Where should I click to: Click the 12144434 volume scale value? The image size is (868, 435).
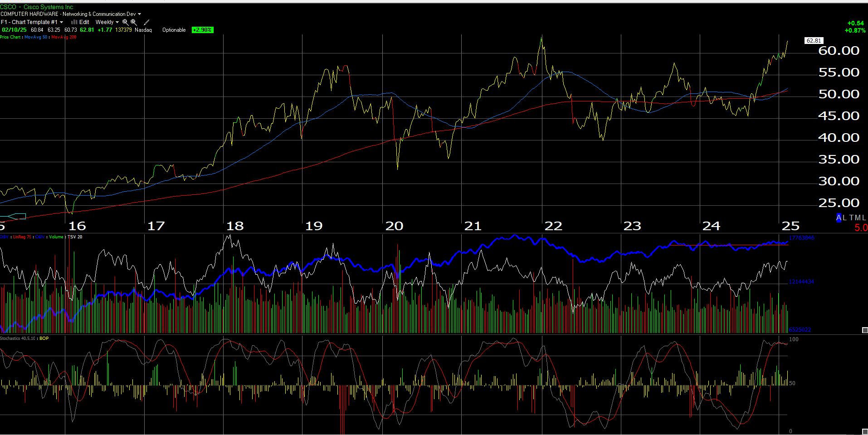802,282
